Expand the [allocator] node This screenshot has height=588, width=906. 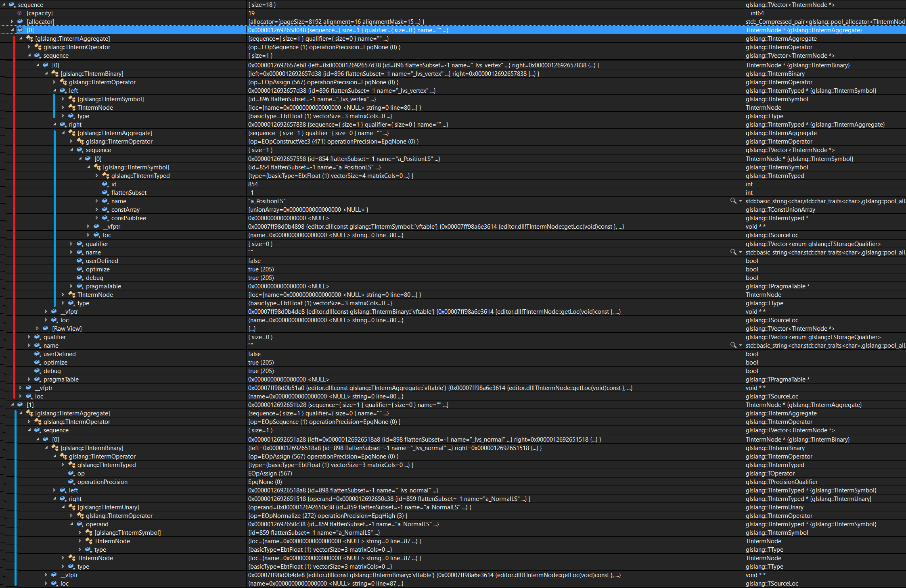[x=11, y=21]
